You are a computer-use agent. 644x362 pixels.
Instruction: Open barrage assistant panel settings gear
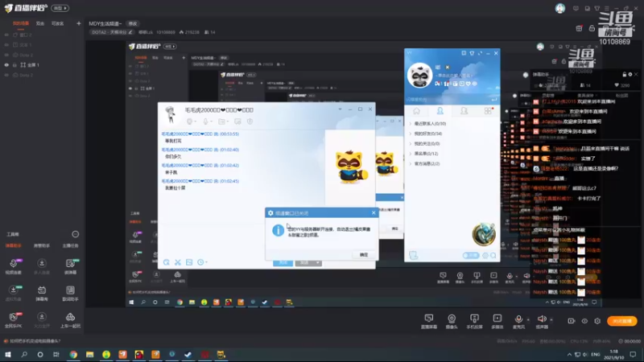pyautogui.click(x=630, y=74)
